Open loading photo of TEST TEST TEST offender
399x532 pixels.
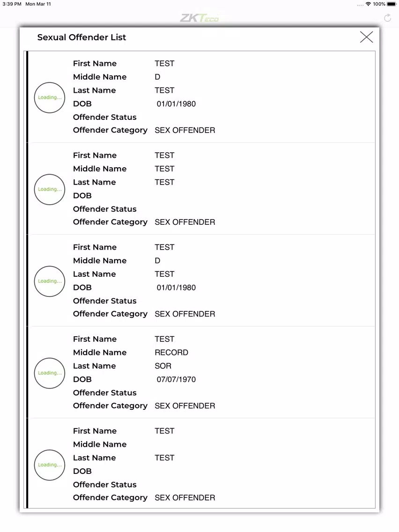(50, 189)
